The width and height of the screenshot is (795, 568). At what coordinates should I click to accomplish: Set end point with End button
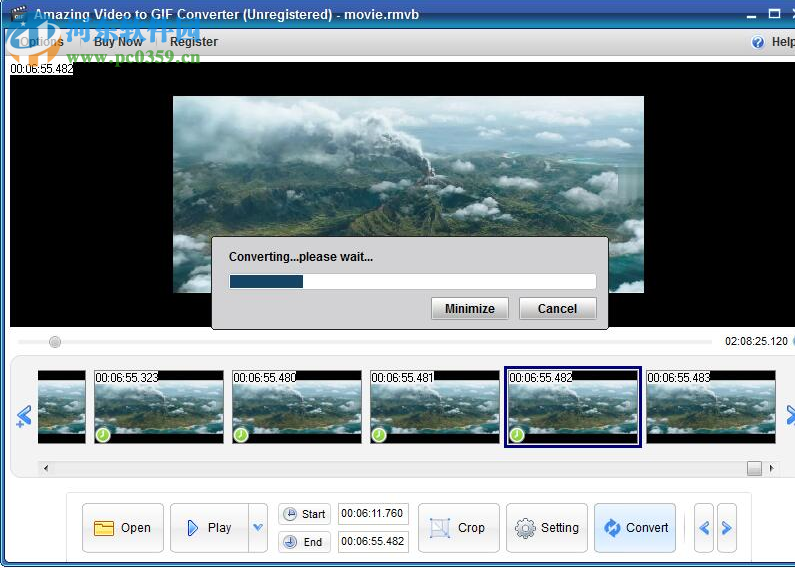(x=304, y=542)
